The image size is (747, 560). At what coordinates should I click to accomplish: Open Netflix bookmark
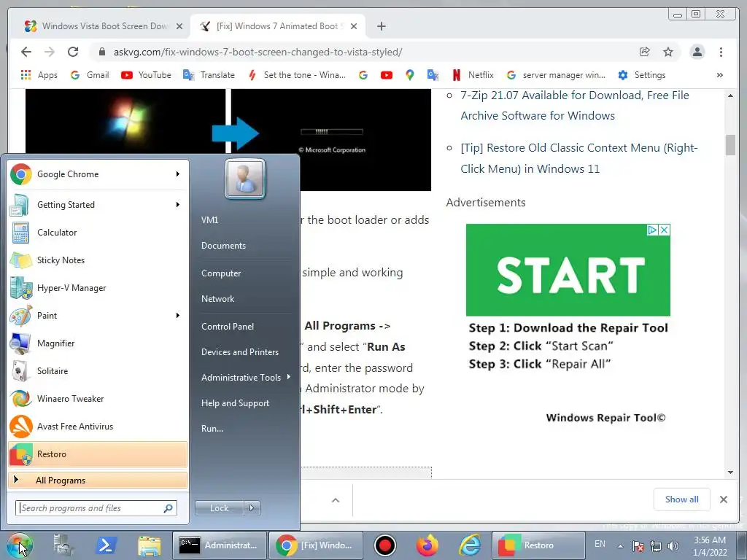coord(473,75)
